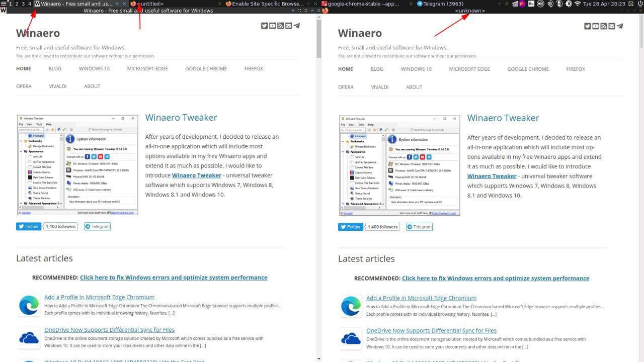644x362 pixels.
Task: Click email envelope icon in right <unknown> window
Action: [x=611, y=26]
